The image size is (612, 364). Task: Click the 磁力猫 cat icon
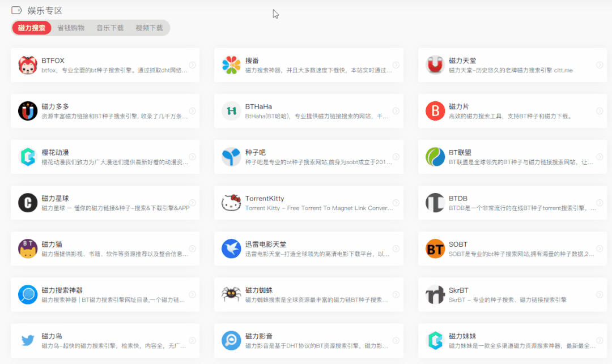[x=28, y=249]
